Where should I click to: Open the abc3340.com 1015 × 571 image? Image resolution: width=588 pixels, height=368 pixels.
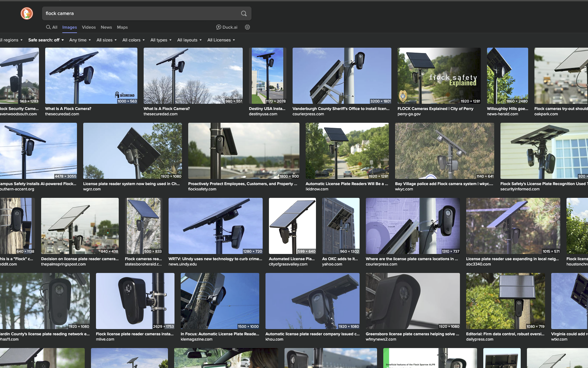513,226
